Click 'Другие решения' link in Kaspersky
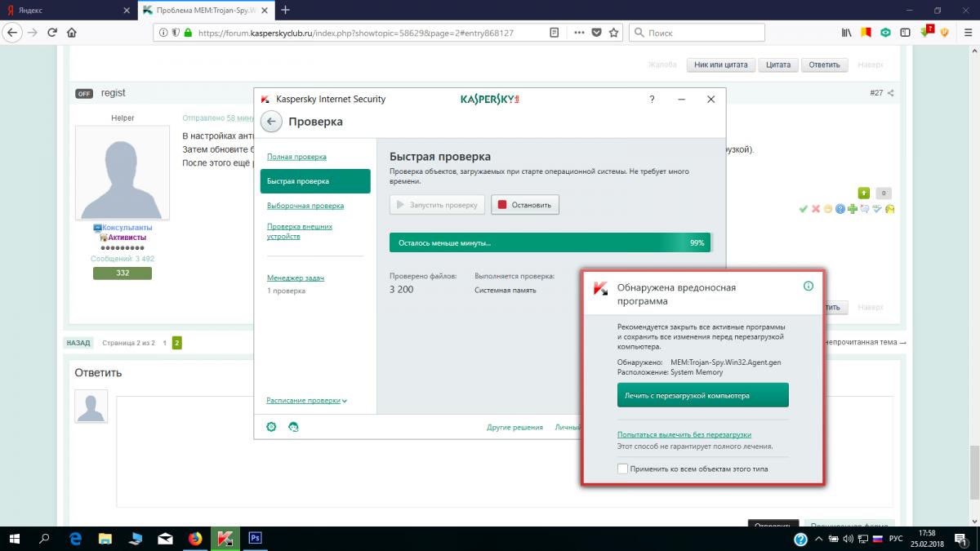 point(514,427)
